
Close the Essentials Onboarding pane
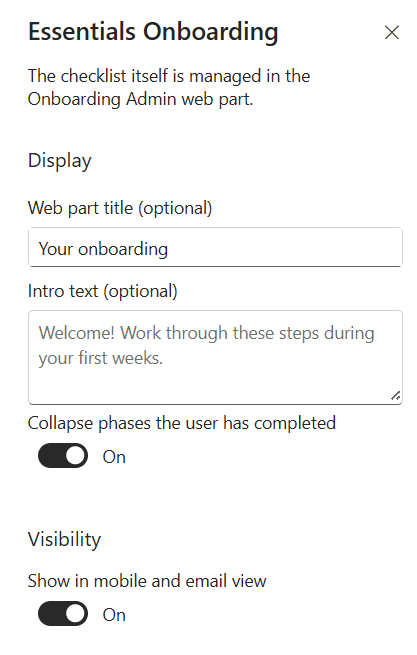tap(392, 33)
